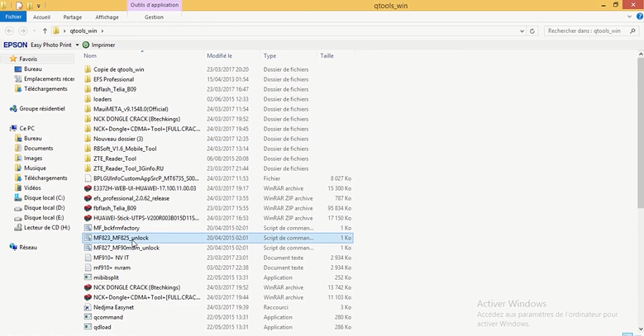Expand the ribbon with the chevron
644x336 pixels.
tap(629, 17)
